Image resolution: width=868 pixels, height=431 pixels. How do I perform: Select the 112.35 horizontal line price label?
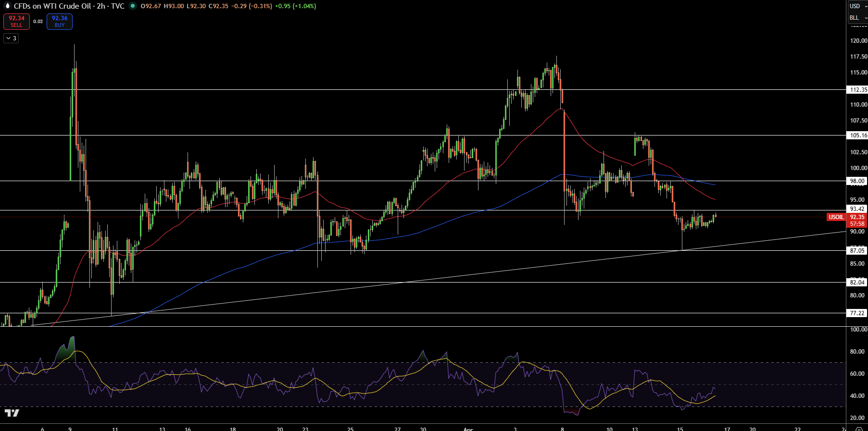click(x=857, y=90)
